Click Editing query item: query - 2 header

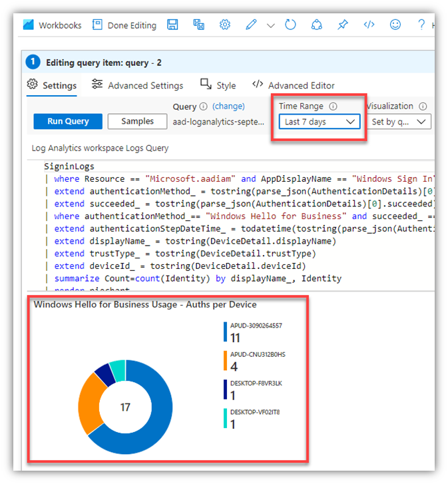(x=104, y=63)
